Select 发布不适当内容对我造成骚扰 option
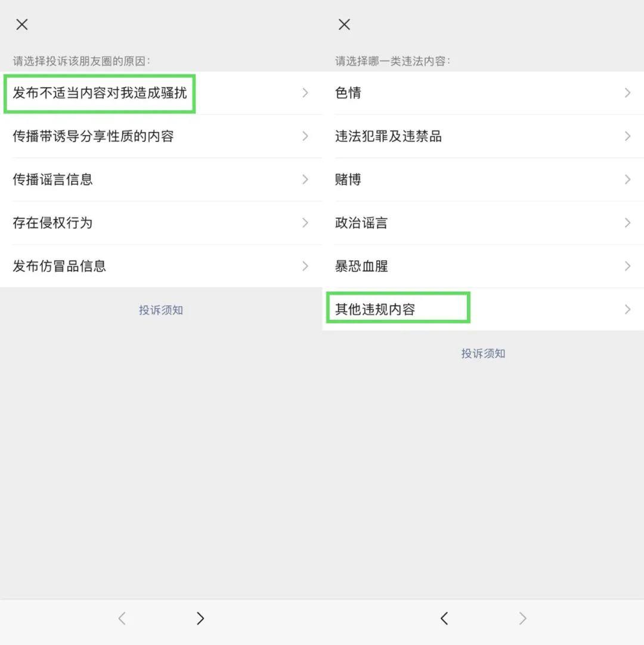The image size is (644, 645). 100,93
